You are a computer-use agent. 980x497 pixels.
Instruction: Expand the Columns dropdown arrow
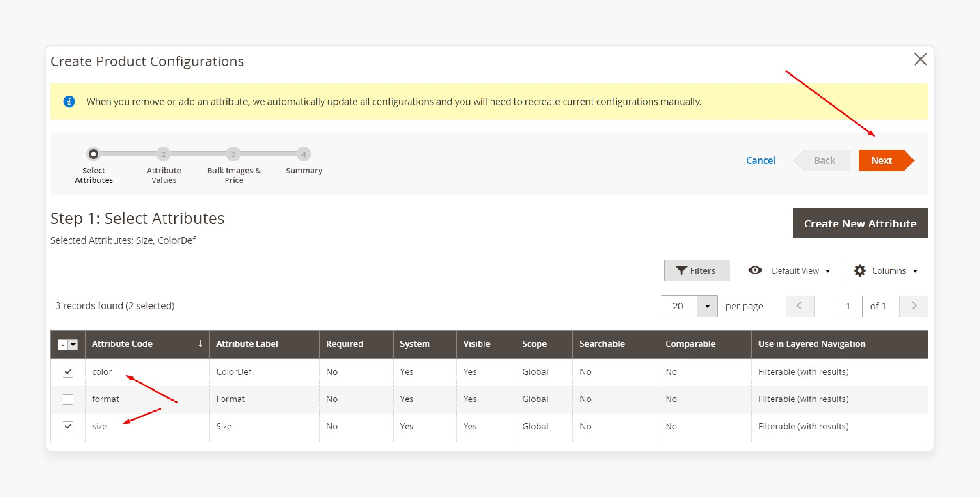point(915,271)
